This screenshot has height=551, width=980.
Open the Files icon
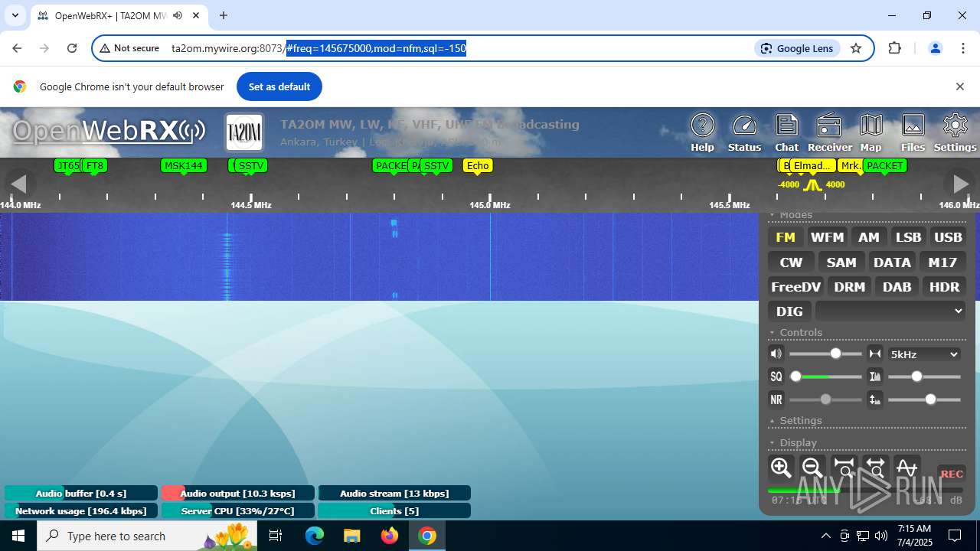coord(913,132)
